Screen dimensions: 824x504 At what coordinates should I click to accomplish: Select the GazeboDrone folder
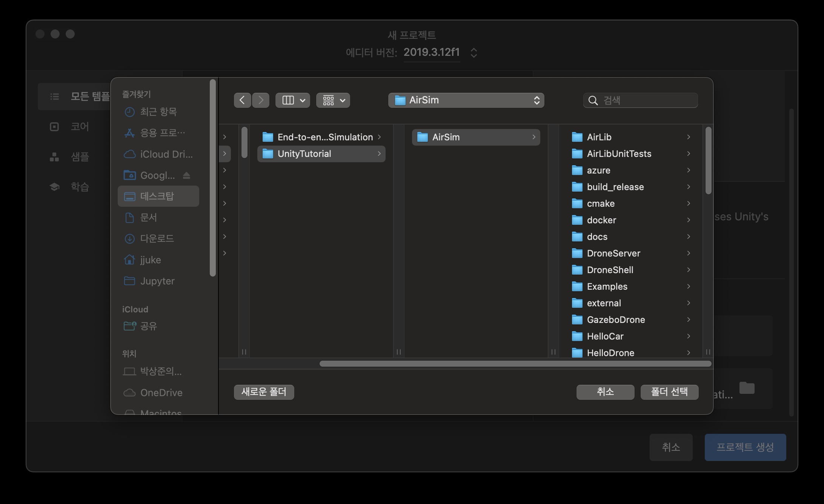[x=631, y=320]
